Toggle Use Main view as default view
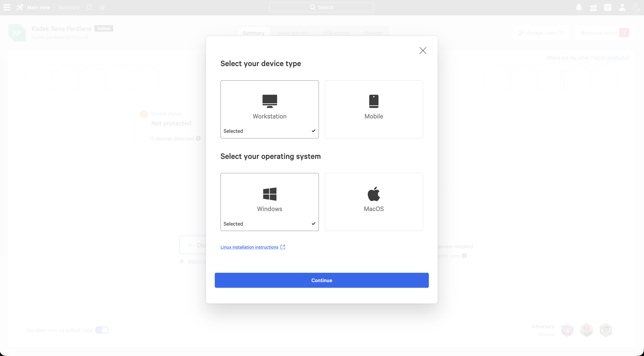 102,330
